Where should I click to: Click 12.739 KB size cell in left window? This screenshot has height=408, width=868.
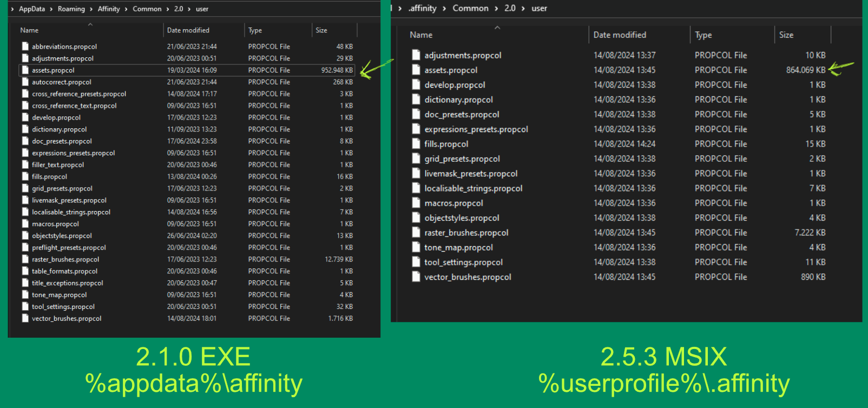point(339,259)
